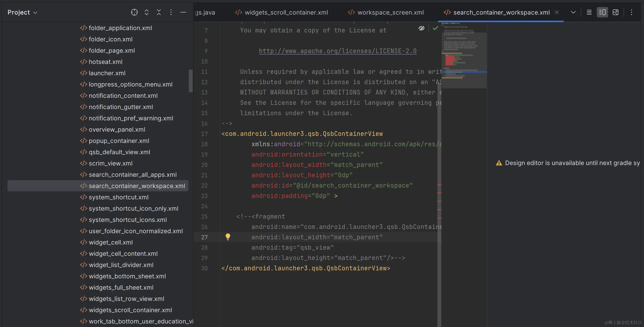Select system_shortcut_icons.xml file

[x=123, y=220]
